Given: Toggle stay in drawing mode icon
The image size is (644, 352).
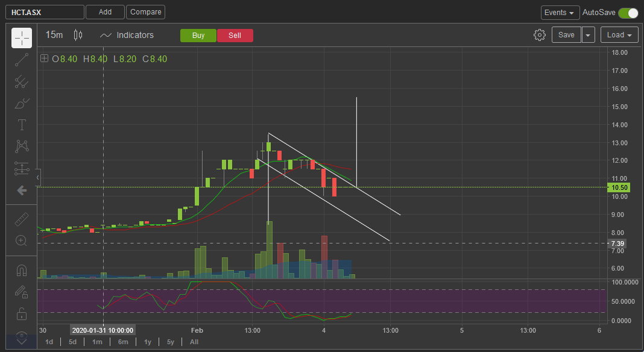Looking at the screenshot, I should (21, 292).
